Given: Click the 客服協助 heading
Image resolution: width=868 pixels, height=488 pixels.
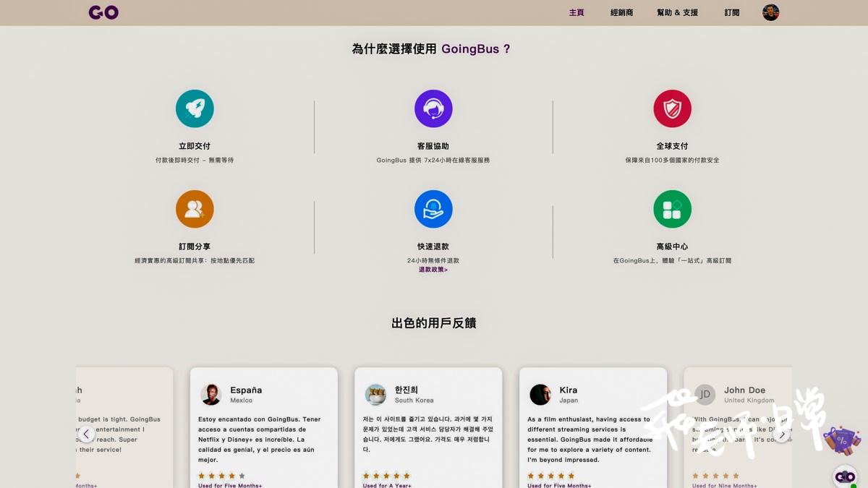Looking at the screenshot, I should click(x=433, y=146).
